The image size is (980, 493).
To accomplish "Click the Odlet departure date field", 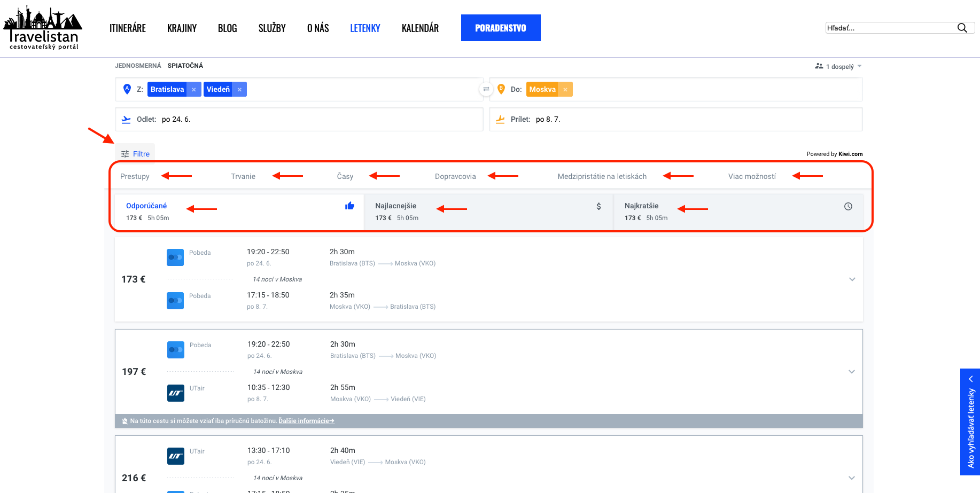I will (x=299, y=119).
